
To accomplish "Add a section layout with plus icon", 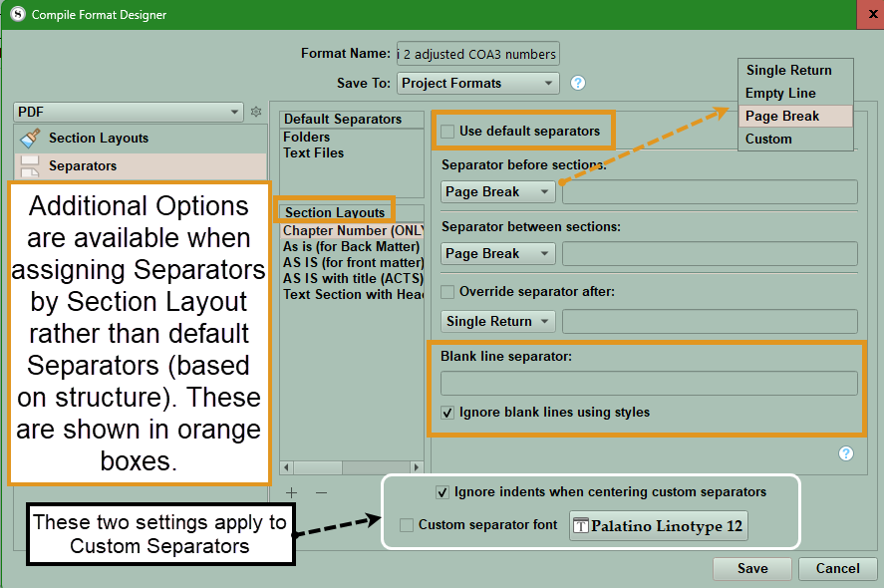I will [291, 492].
